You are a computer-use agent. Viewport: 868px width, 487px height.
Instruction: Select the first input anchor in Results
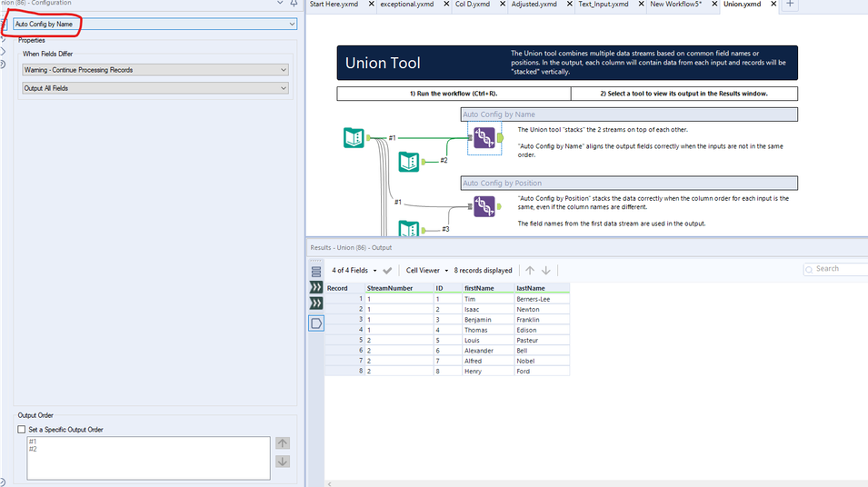[x=316, y=287]
